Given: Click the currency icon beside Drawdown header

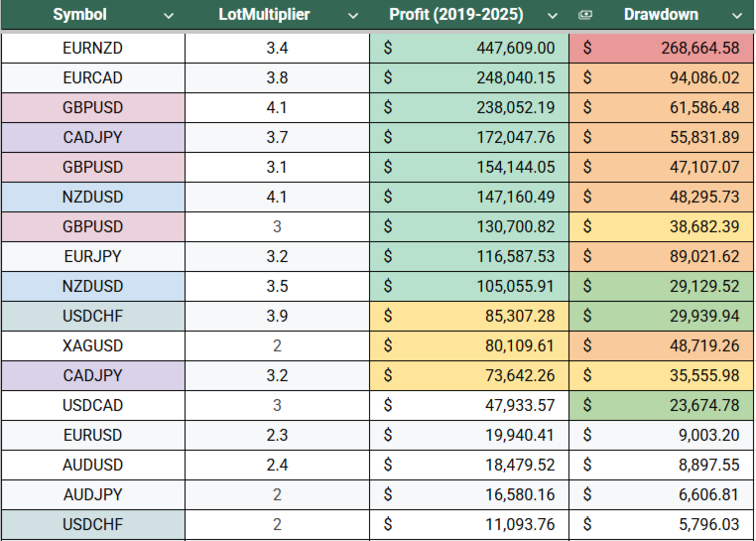Looking at the screenshot, I should [585, 15].
